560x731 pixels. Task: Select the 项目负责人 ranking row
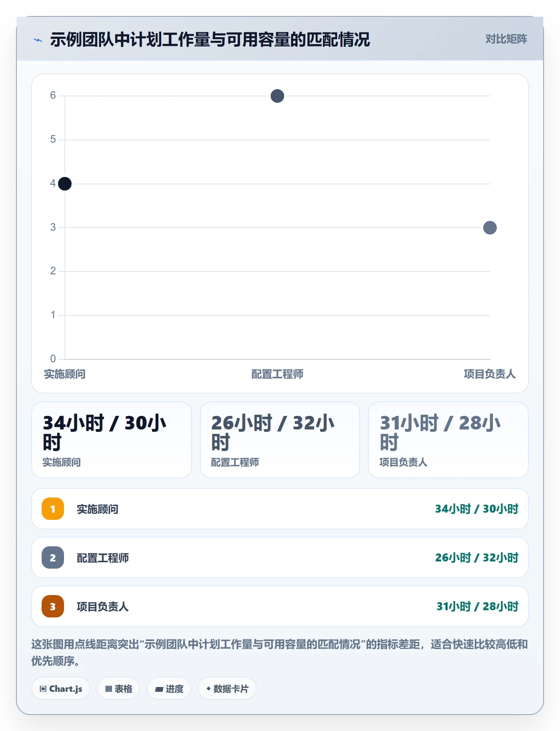(280, 606)
